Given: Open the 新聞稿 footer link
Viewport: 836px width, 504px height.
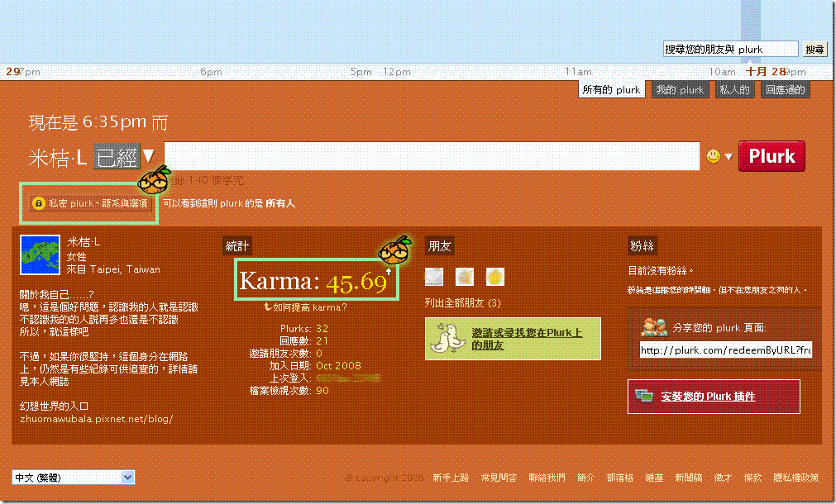Looking at the screenshot, I should pos(688,478).
